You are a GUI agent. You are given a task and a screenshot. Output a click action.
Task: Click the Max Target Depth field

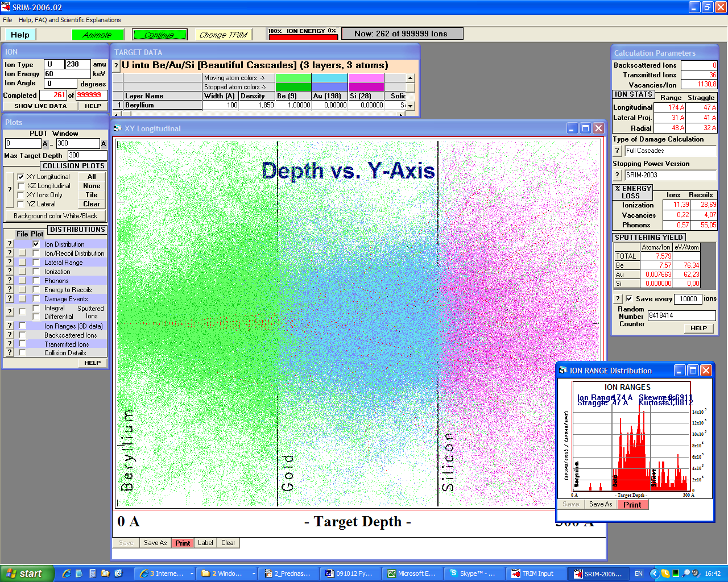pos(87,155)
